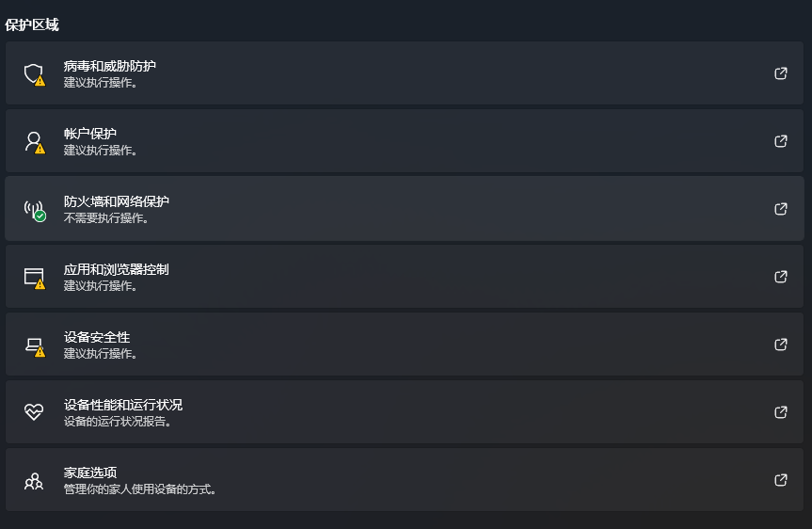Open 防火墙和网络保护 external link arrow

[x=780, y=209]
